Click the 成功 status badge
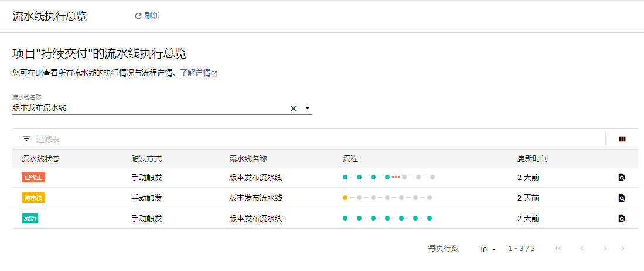The height and width of the screenshot is (271, 644). coord(30,219)
